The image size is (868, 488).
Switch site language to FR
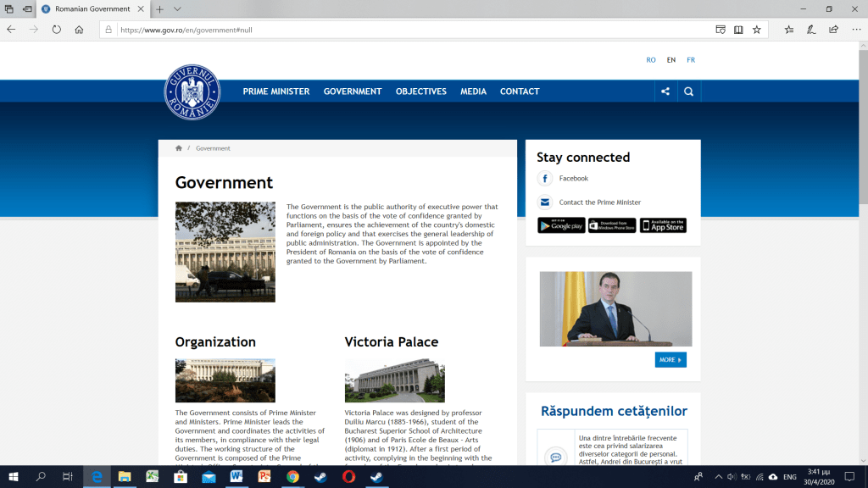click(691, 60)
